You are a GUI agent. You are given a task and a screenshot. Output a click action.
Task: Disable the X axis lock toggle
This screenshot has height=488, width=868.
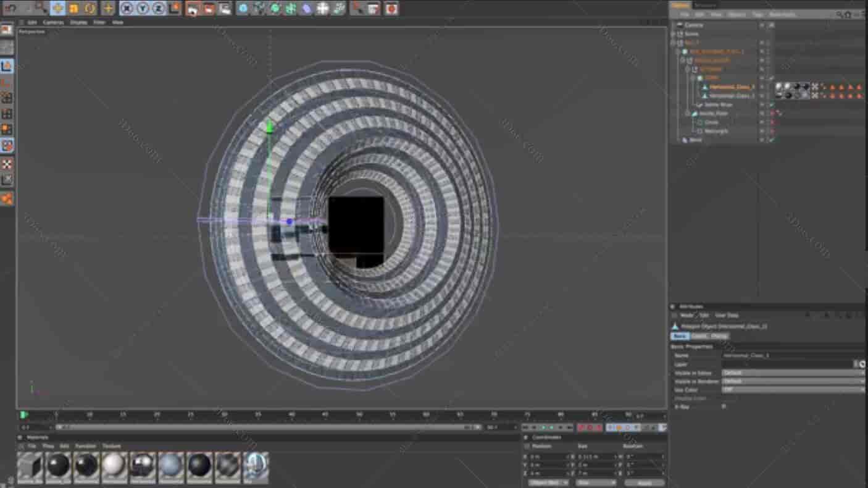click(x=127, y=9)
